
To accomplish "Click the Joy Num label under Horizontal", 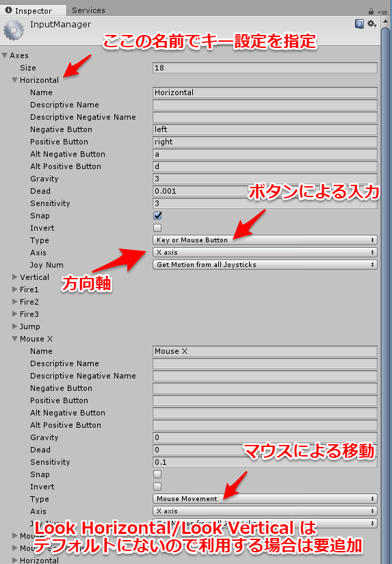I will click(x=47, y=265).
